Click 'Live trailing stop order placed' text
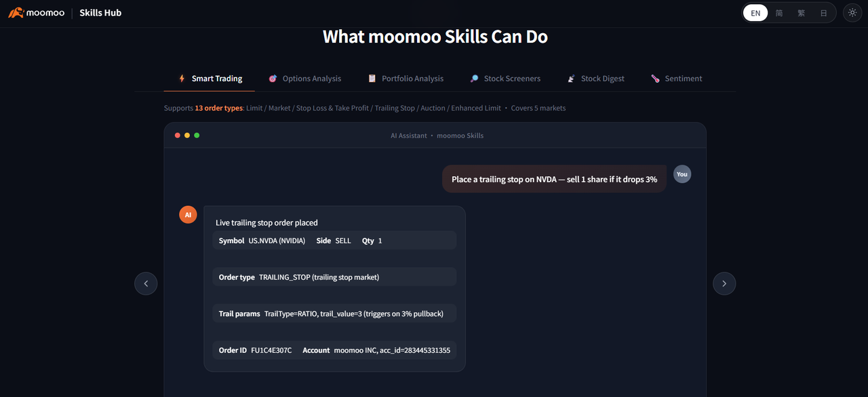This screenshot has width=868, height=397. pos(267,223)
